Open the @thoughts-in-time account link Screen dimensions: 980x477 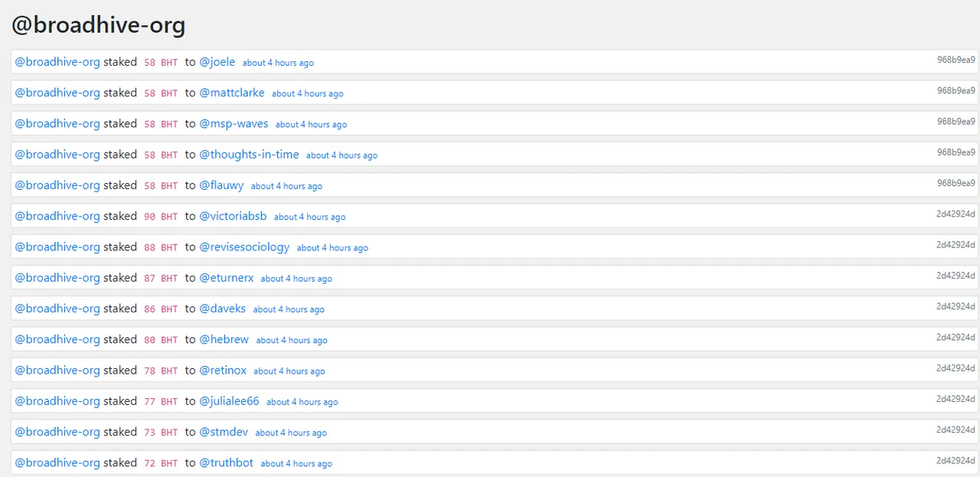pos(250,154)
